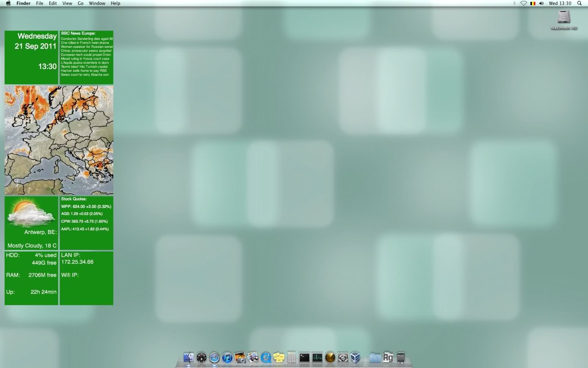Click the uptime '22h 24min' value

click(x=43, y=292)
